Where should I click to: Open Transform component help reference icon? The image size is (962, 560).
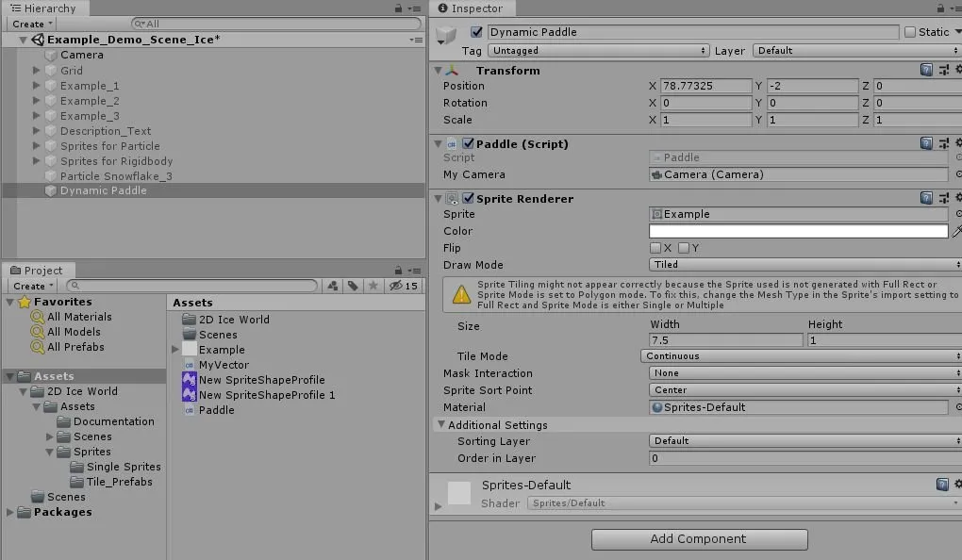(x=926, y=70)
